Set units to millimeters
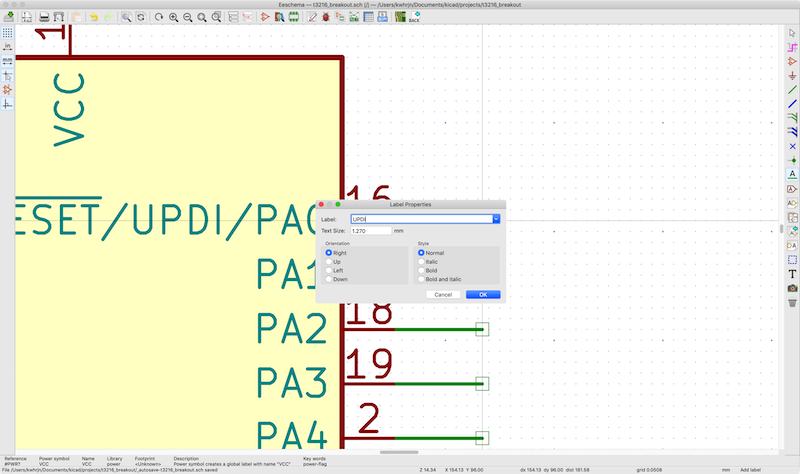This screenshot has width=800, height=474. [7, 61]
